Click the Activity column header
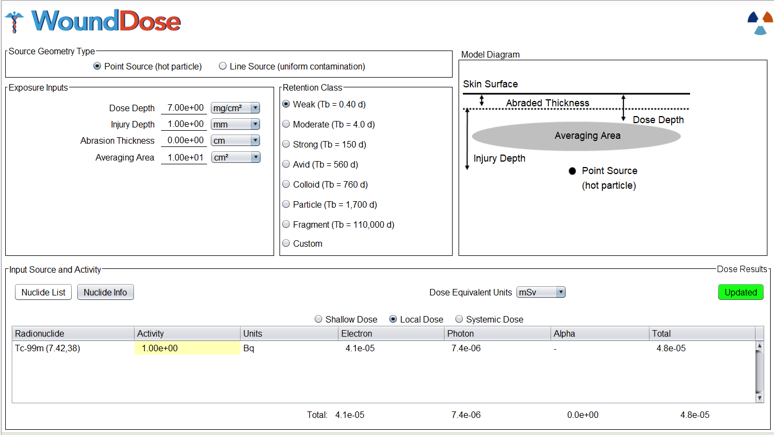 point(187,333)
